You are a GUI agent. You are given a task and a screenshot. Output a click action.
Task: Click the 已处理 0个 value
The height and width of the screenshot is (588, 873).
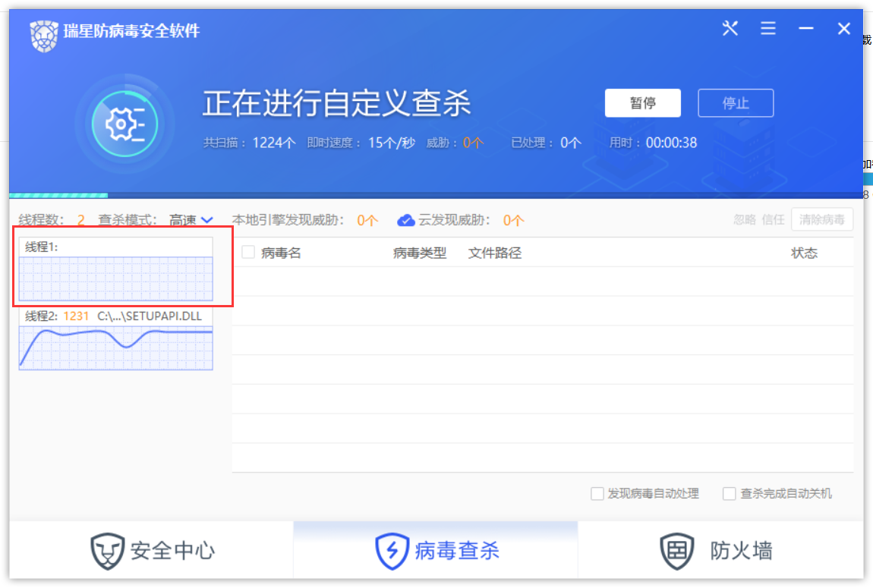point(571,143)
